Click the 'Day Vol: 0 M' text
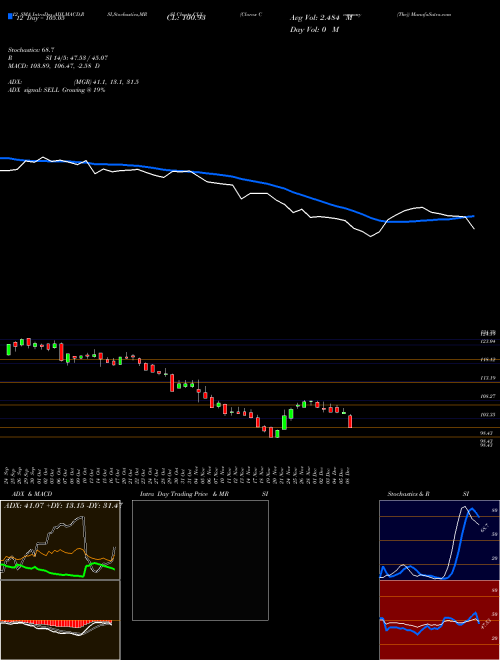This screenshot has height=660, width=500. point(314,29)
